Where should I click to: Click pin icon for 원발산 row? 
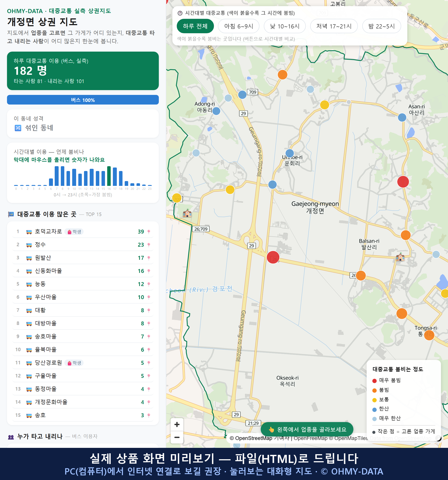point(149,258)
